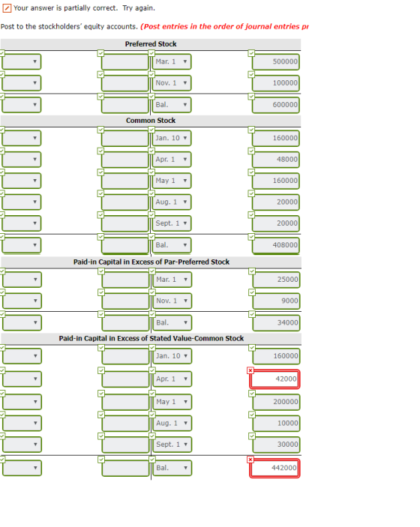
Task: Click the partially correct pencil icon
Action: tap(7, 8)
